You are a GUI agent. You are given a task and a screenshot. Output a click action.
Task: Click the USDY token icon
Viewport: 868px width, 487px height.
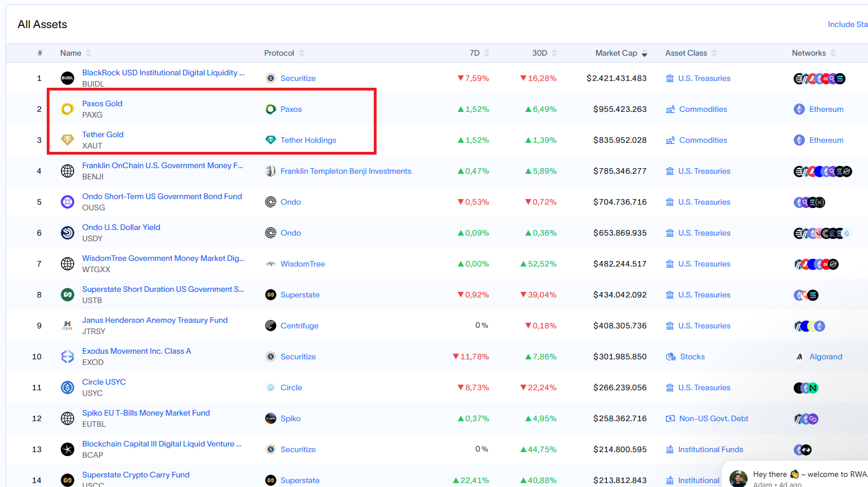pos(68,233)
